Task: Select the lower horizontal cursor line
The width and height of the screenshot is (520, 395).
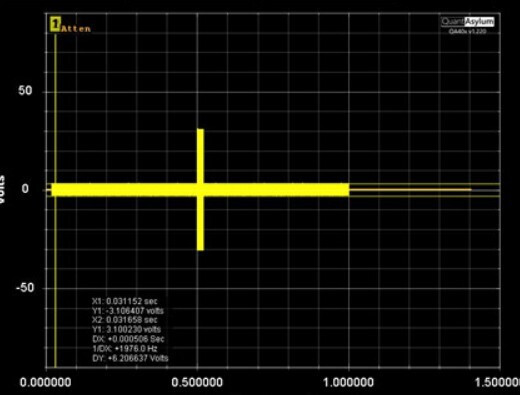Action: coord(424,196)
